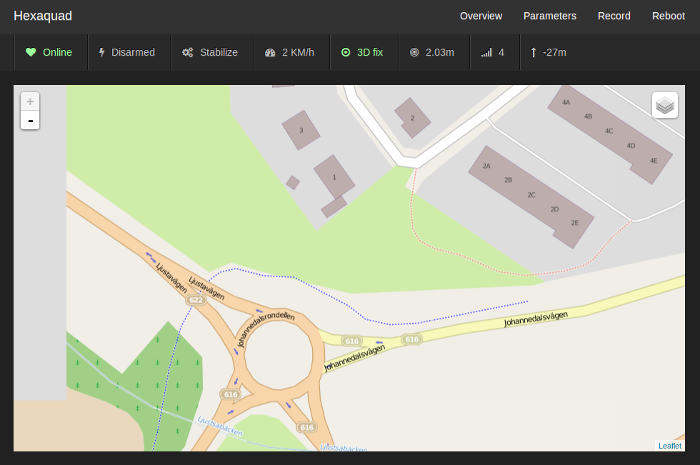The width and height of the screenshot is (700, 465).
Task: Click the GPS fix circle icon
Action: pos(346,52)
